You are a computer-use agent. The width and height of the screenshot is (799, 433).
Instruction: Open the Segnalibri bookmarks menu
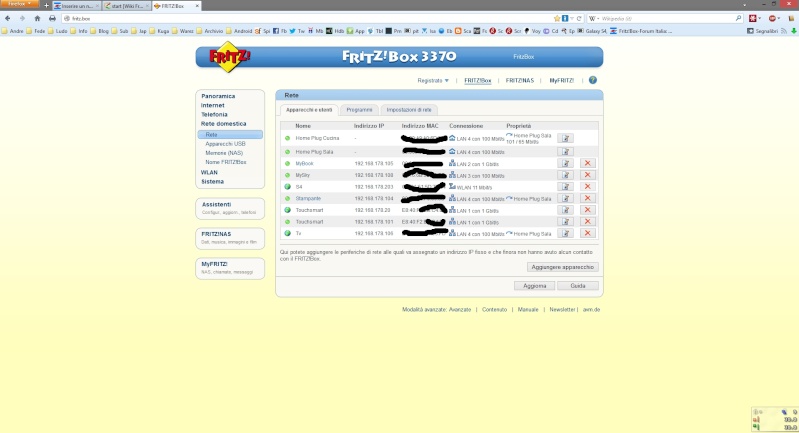click(762, 31)
